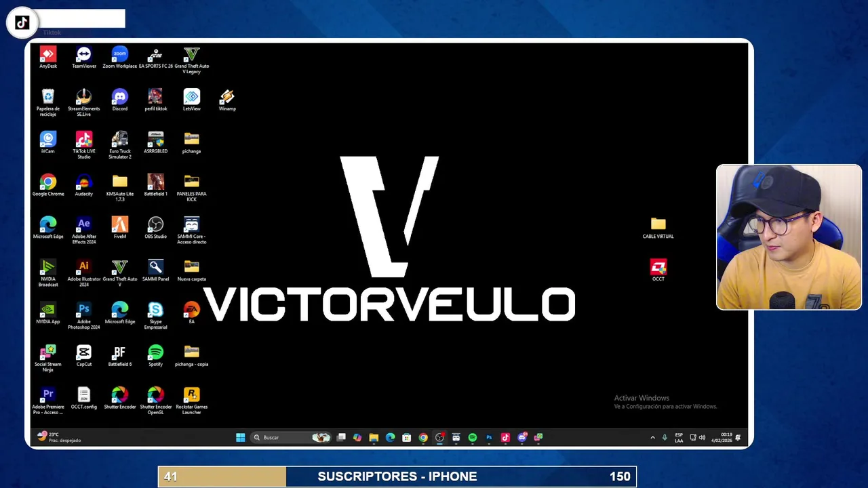
Task: Open LetsView desktop shortcut
Action: [x=192, y=100]
